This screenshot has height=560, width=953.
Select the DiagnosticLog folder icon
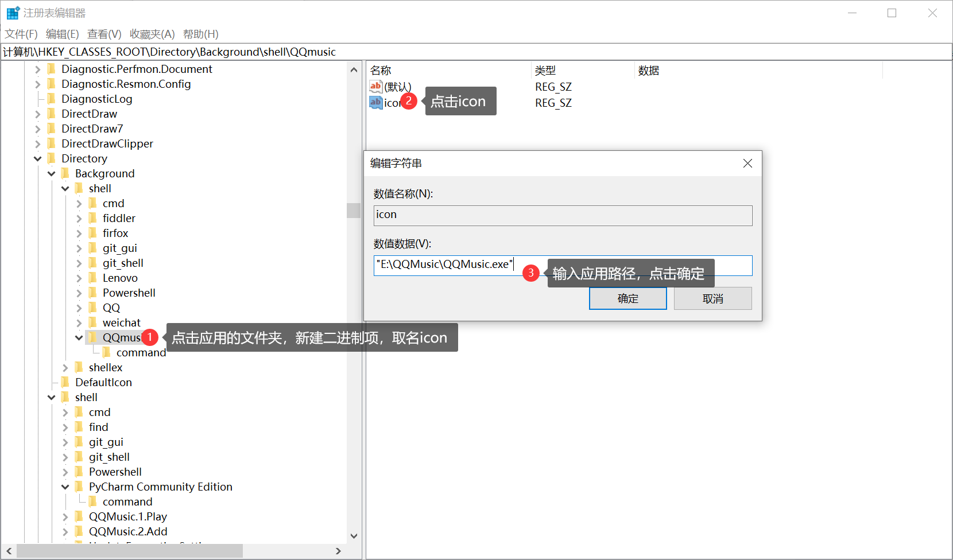(51, 99)
